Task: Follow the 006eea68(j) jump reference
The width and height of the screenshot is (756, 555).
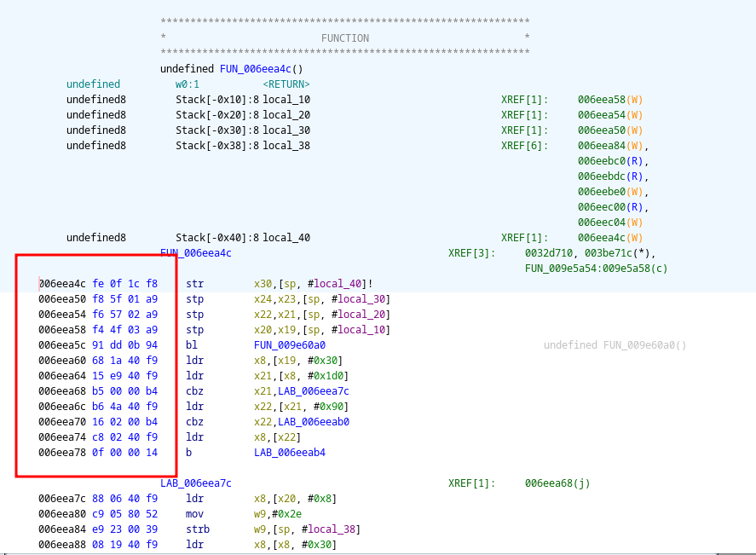Action: (557, 483)
